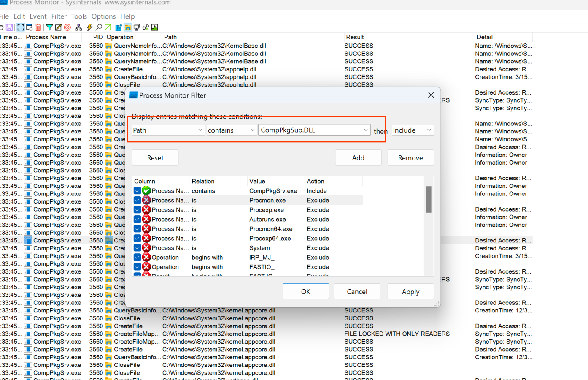Screen dimensions: 588x380
Task: Open the Process Tree icon
Action: point(78,27)
